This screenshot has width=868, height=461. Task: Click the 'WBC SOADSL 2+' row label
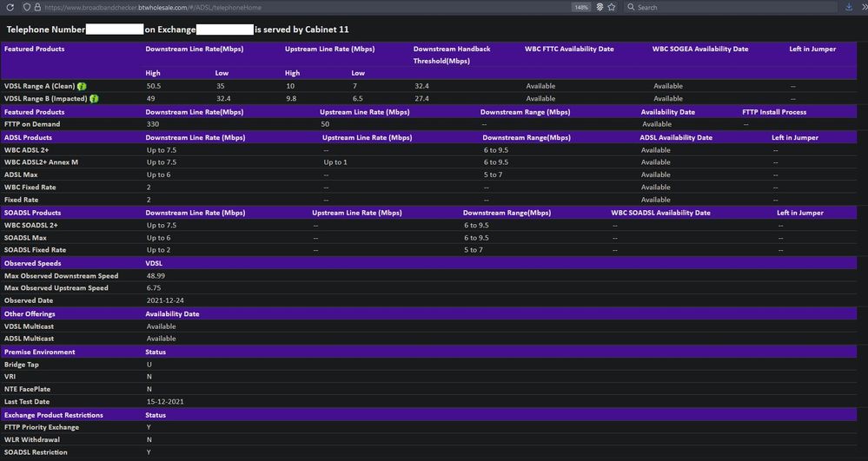31,225
